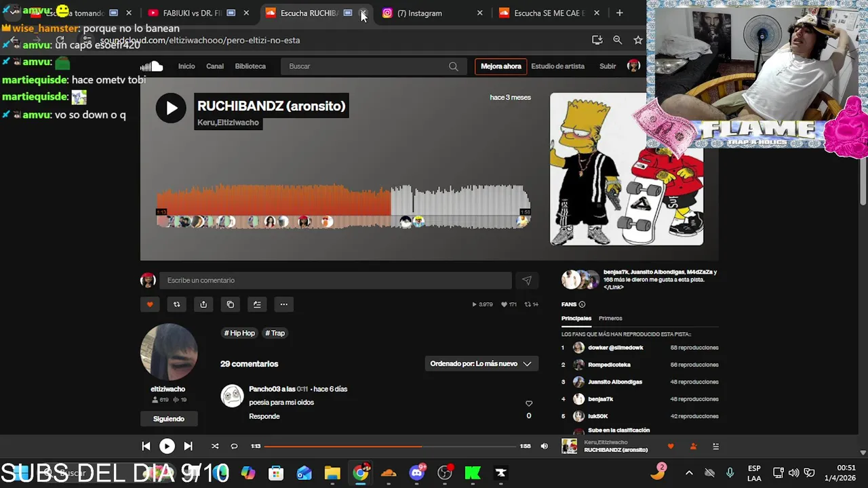This screenshot has height=488, width=868.
Task: Open the share option below the comment box
Action: (203, 304)
